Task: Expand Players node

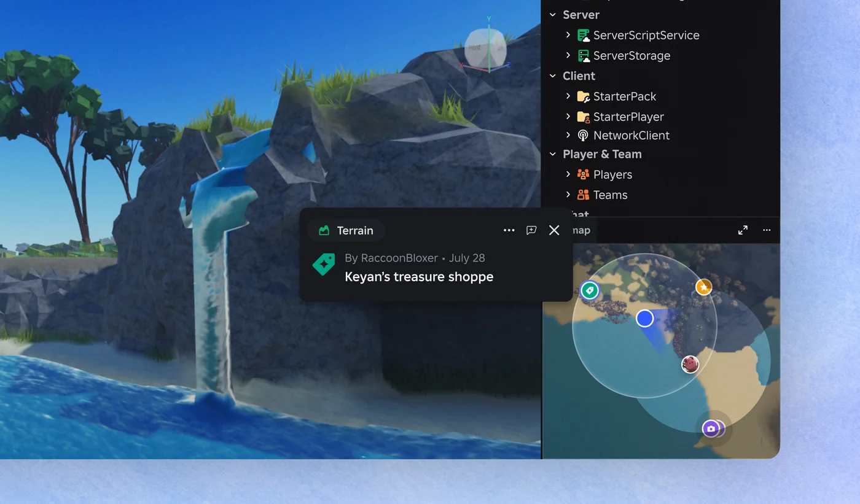Action: click(x=568, y=174)
